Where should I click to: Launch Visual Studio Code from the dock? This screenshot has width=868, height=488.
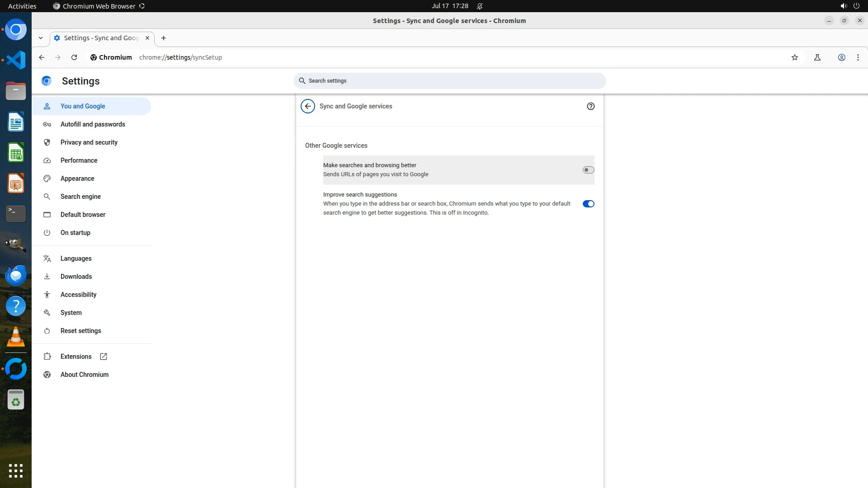pyautogui.click(x=16, y=60)
